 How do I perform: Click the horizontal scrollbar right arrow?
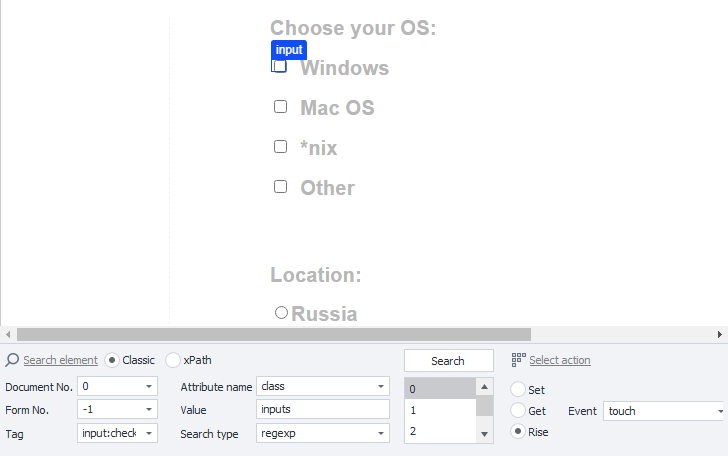tap(720, 334)
